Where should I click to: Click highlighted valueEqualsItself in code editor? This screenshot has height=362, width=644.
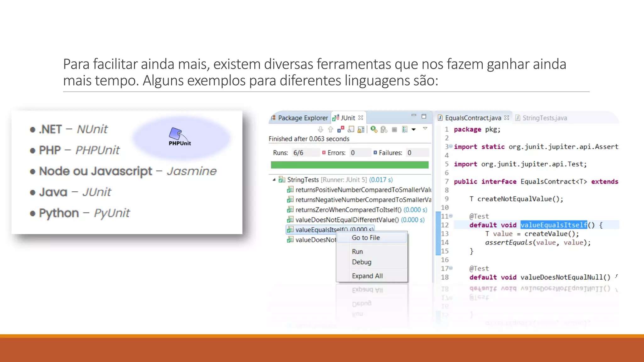click(554, 225)
